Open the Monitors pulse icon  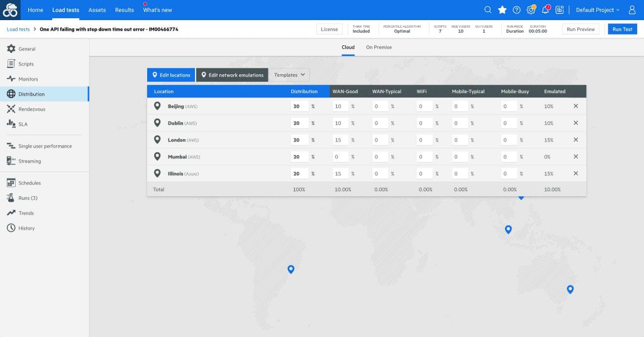pyautogui.click(x=11, y=79)
